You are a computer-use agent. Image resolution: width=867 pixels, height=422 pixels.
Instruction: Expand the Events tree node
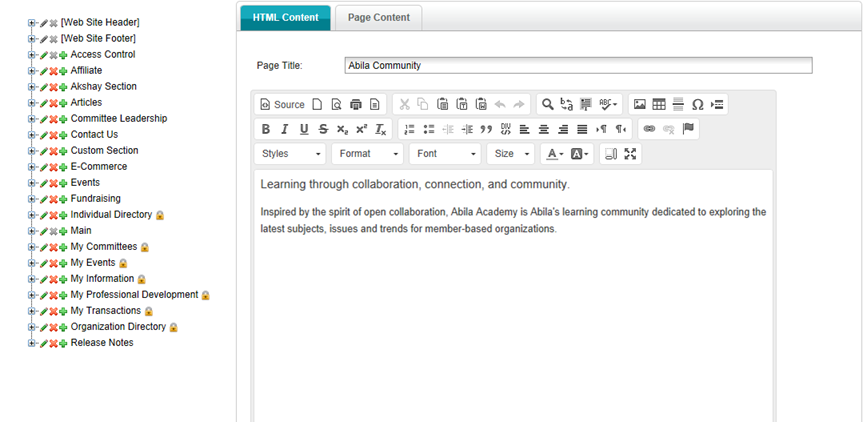[x=31, y=183]
